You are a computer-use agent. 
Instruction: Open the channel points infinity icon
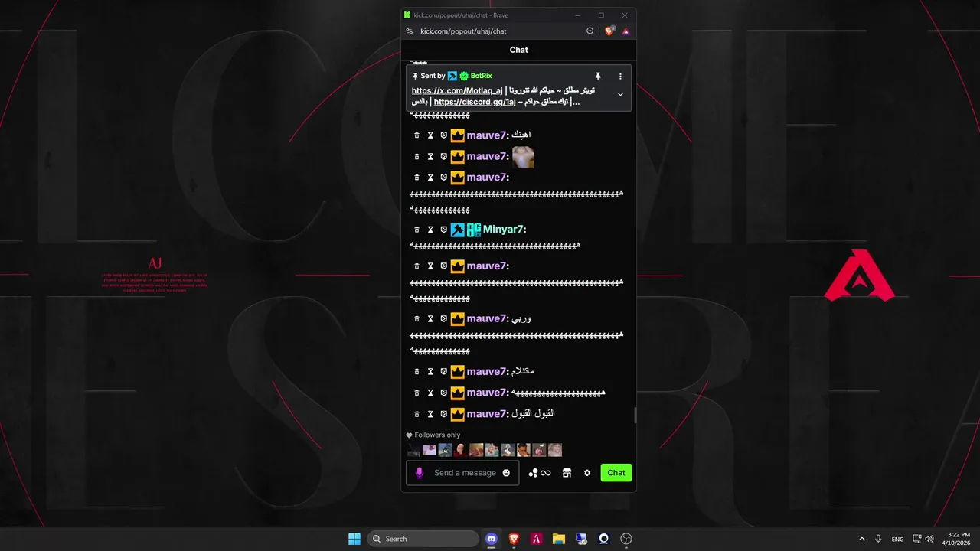point(540,473)
